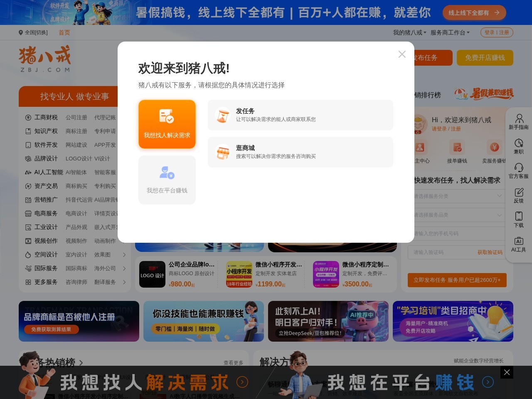Open the 学习培训类目招商中 banner
The width and height of the screenshot is (532, 399).
point(453,321)
